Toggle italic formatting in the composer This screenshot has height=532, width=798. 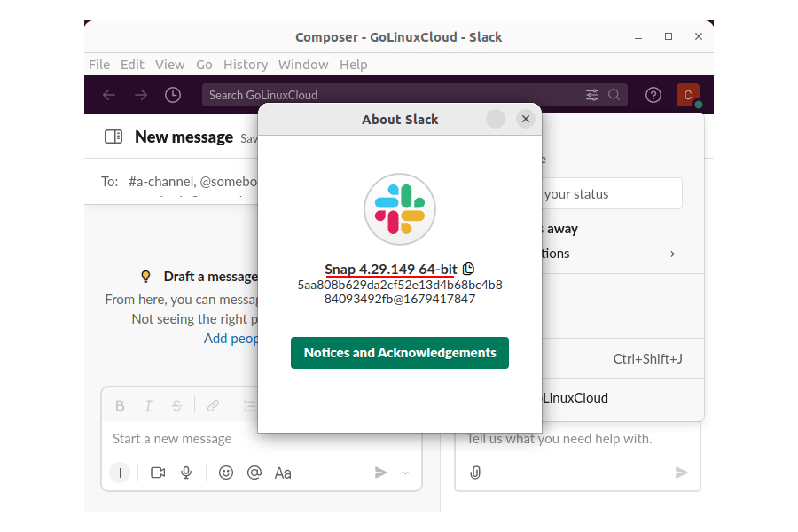148,405
